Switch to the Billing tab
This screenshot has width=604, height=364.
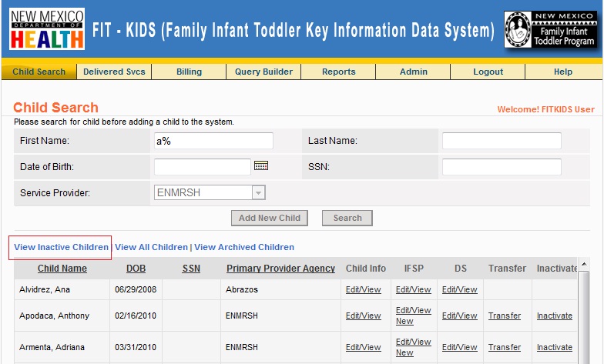coord(189,72)
